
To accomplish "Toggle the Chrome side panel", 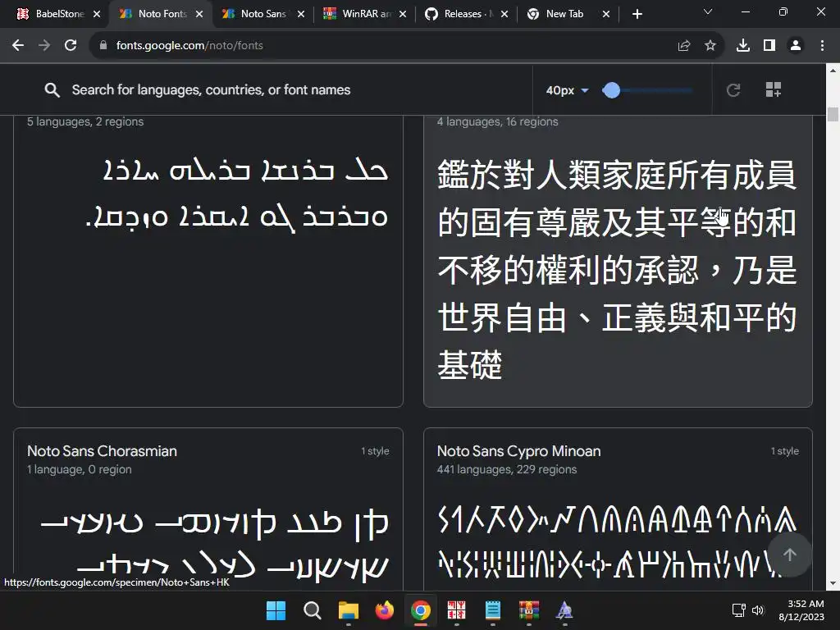I will point(769,46).
